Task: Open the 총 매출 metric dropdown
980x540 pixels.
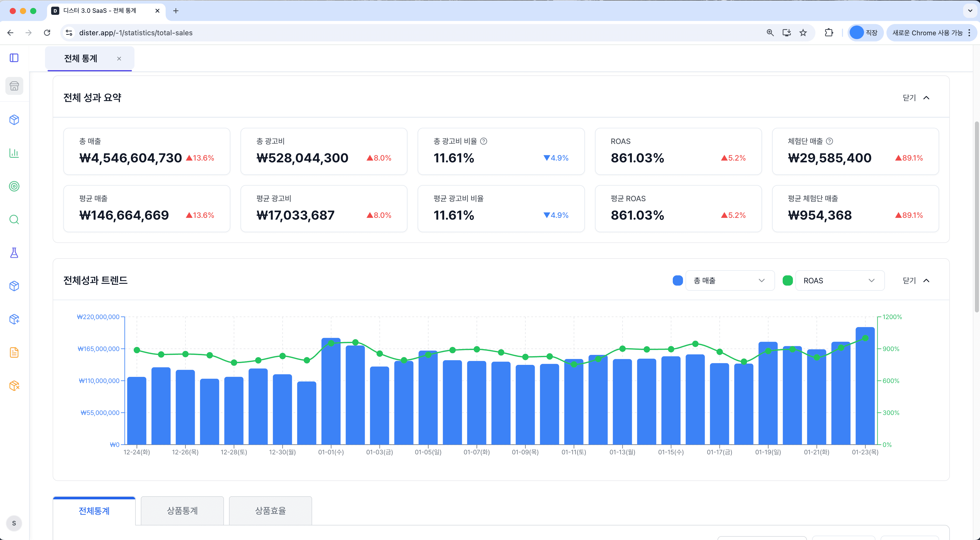Action: [729, 280]
